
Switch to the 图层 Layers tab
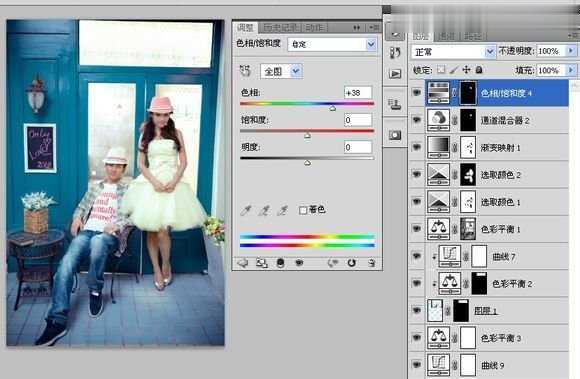click(x=421, y=36)
